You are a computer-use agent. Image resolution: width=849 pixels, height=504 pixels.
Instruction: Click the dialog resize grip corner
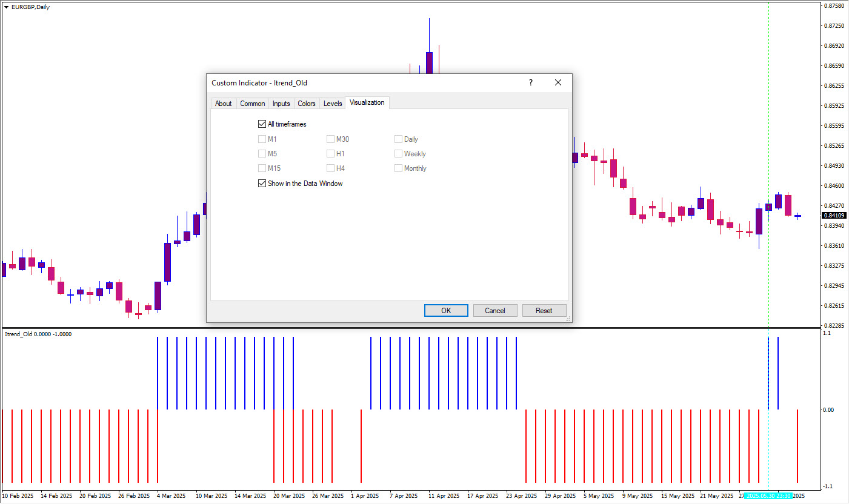point(568,319)
